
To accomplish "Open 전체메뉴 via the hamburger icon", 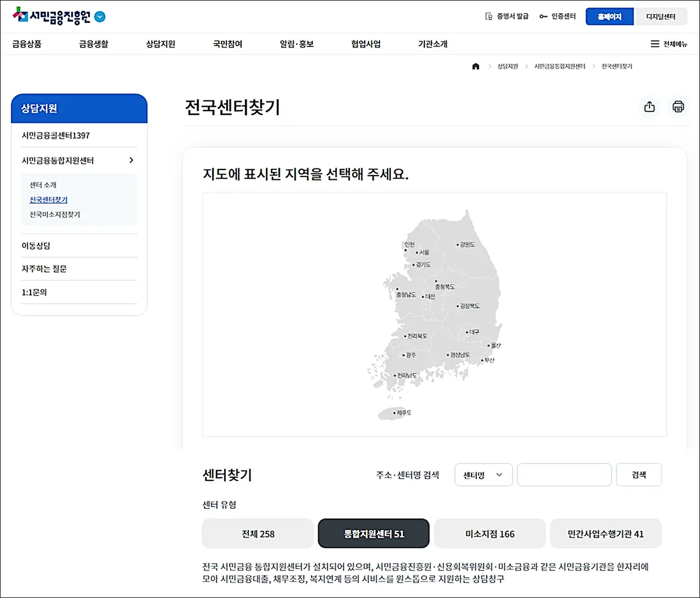I will 655,44.
